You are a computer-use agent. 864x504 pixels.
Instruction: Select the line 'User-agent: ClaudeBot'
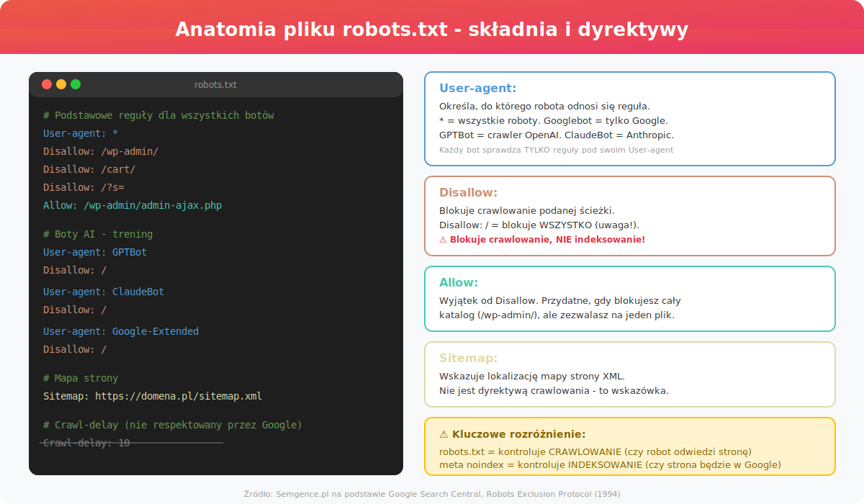(x=104, y=292)
